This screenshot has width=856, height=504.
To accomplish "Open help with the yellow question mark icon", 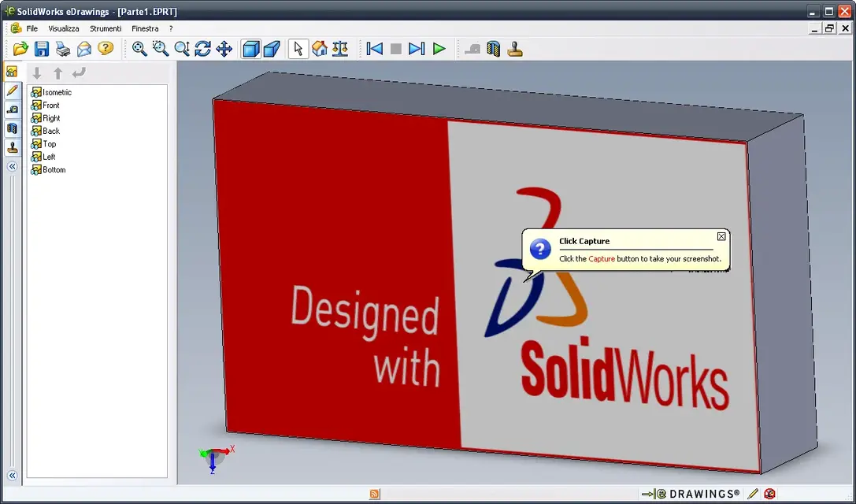I will click(x=106, y=49).
